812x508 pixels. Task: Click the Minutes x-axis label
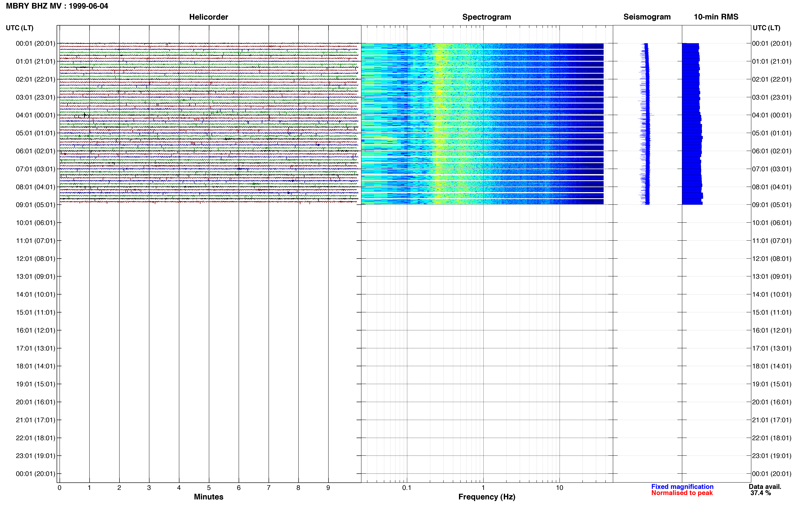point(209,497)
